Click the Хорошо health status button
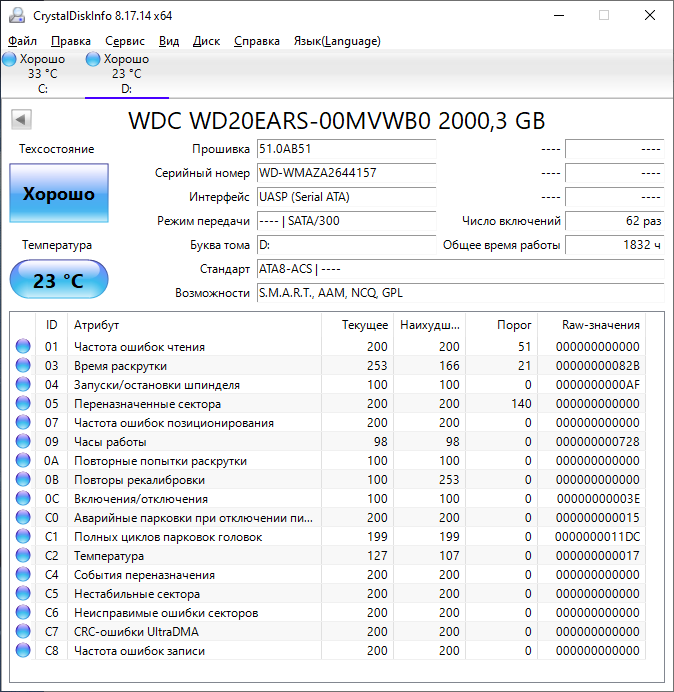 pos(59,194)
